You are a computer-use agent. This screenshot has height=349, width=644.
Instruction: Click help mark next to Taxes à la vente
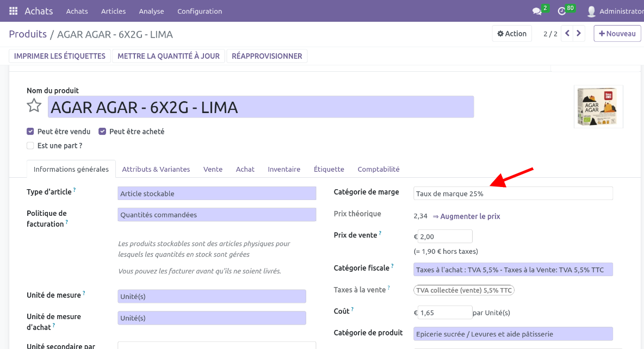coord(388,288)
